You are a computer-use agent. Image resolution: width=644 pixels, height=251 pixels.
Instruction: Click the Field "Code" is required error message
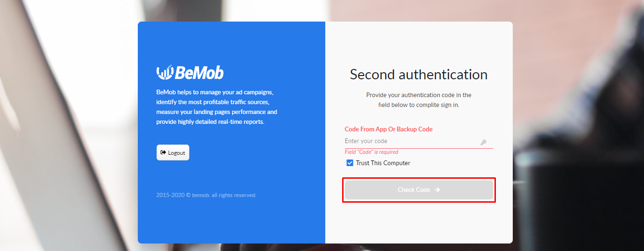[x=371, y=152]
